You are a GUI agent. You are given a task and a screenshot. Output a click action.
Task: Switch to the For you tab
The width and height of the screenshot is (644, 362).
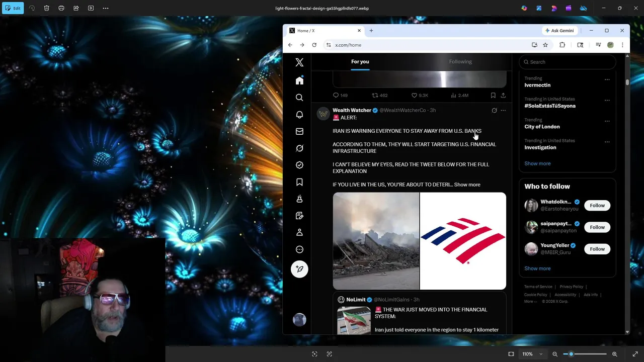coord(360,61)
